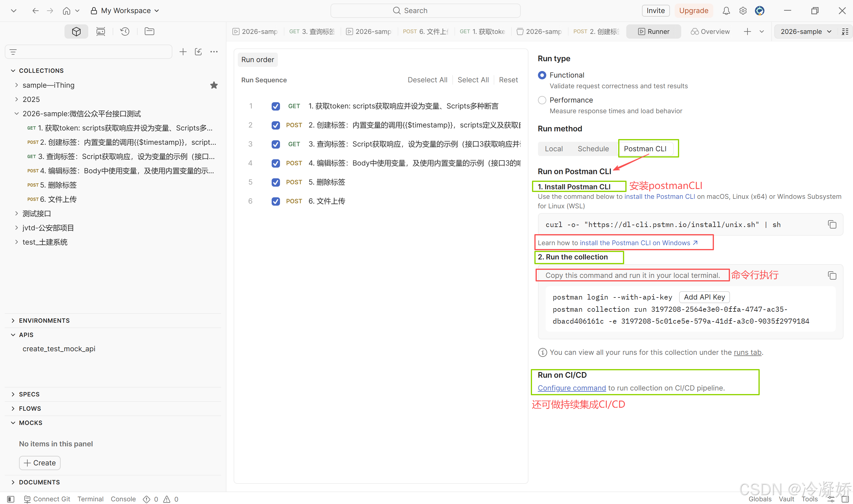853x504 pixels.
Task: Expand the 2025 collection
Action: tap(16, 100)
